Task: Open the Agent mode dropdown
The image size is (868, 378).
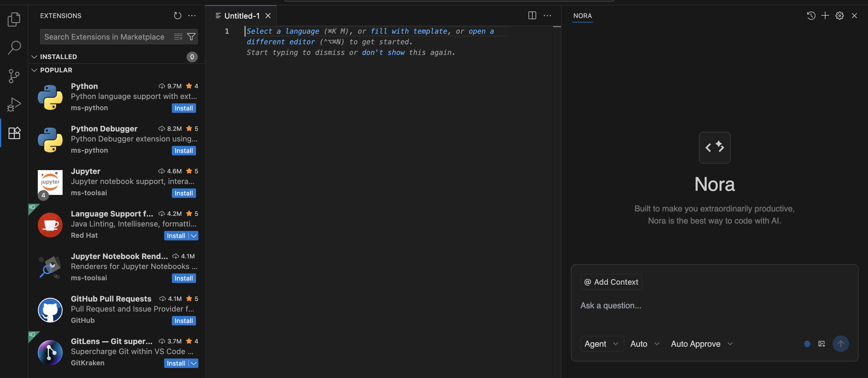Action: (x=601, y=344)
